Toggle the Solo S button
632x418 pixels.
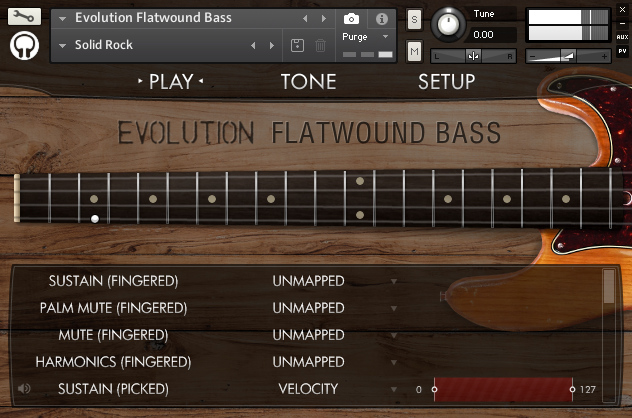[x=415, y=19]
